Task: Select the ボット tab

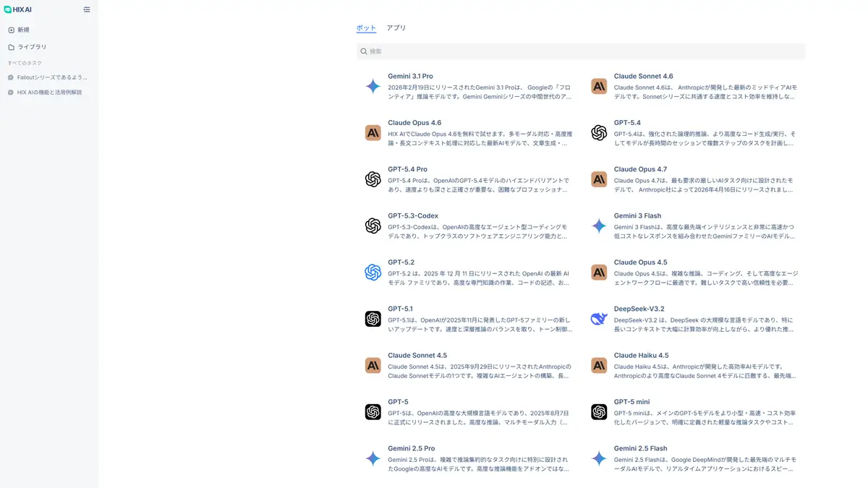Action: tap(365, 28)
